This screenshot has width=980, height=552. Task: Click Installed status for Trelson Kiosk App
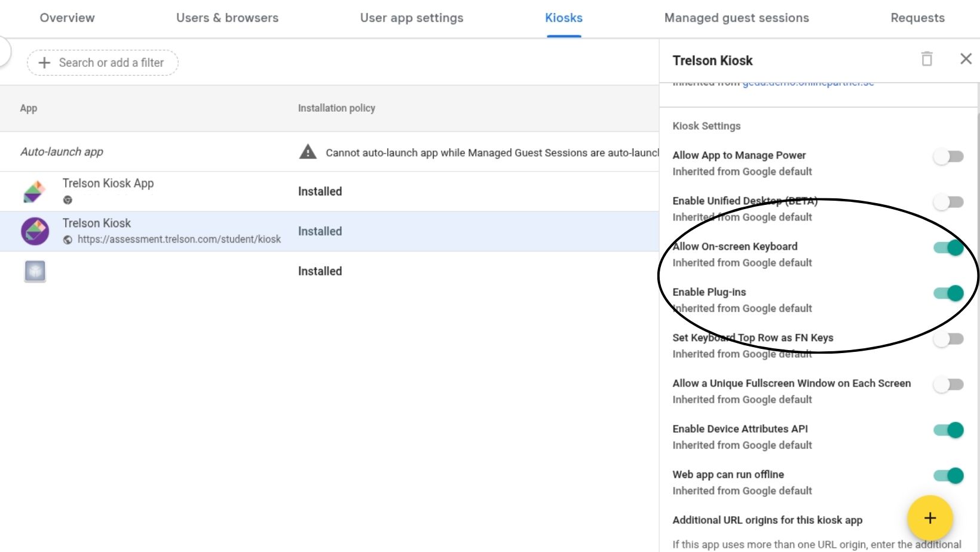point(320,191)
